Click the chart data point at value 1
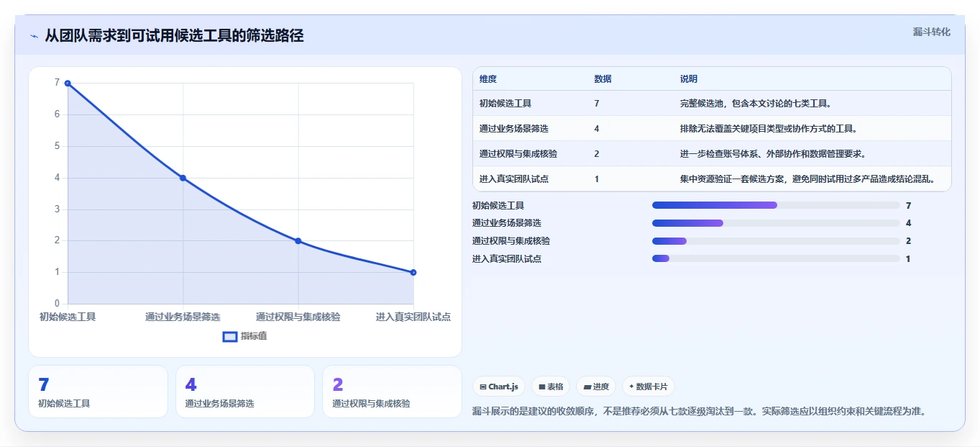Viewport: 980px width, 447px height. [x=413, y=272]
